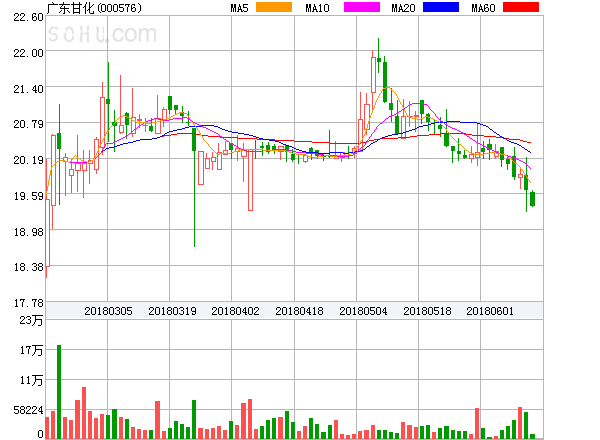Click the 17万 volume axis label
Screen dimensions: 600x440
pyautogui.click(x=31, y=350)
